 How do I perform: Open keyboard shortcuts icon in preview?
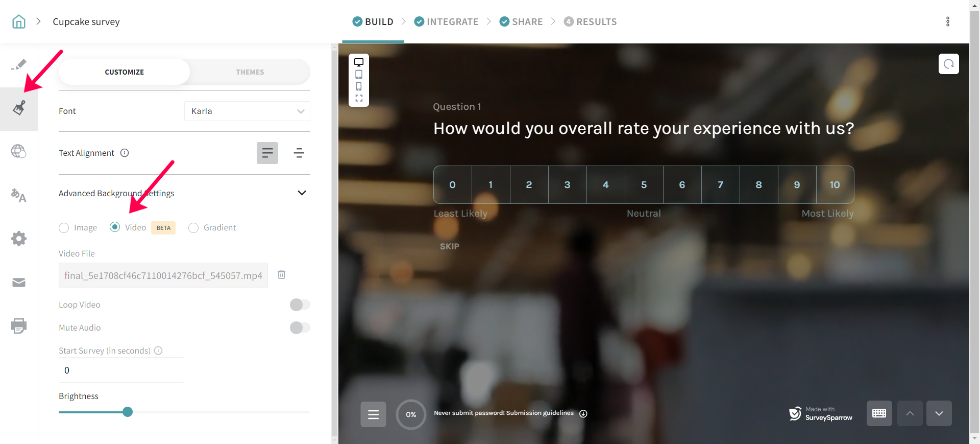click(879, 413)
